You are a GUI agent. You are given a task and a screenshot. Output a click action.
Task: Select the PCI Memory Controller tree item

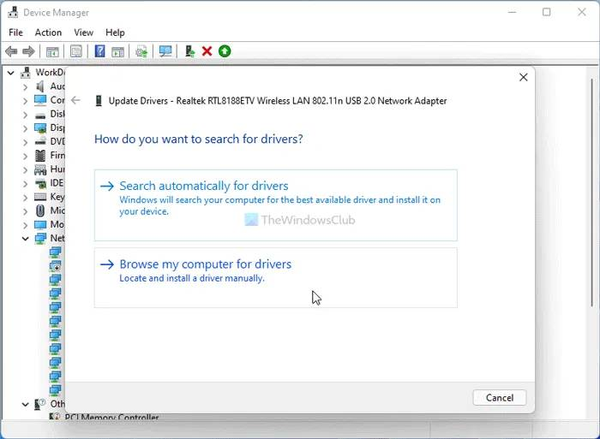111,418
